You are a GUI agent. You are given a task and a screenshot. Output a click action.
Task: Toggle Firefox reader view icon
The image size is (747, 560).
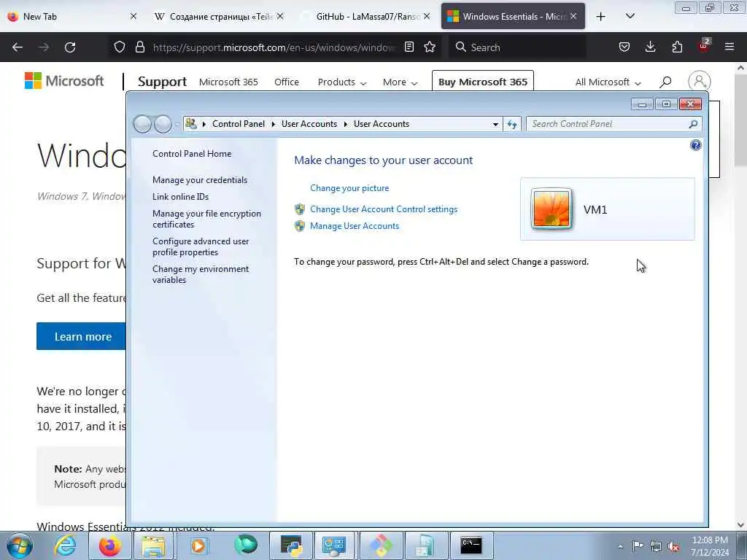coord(409,47)
